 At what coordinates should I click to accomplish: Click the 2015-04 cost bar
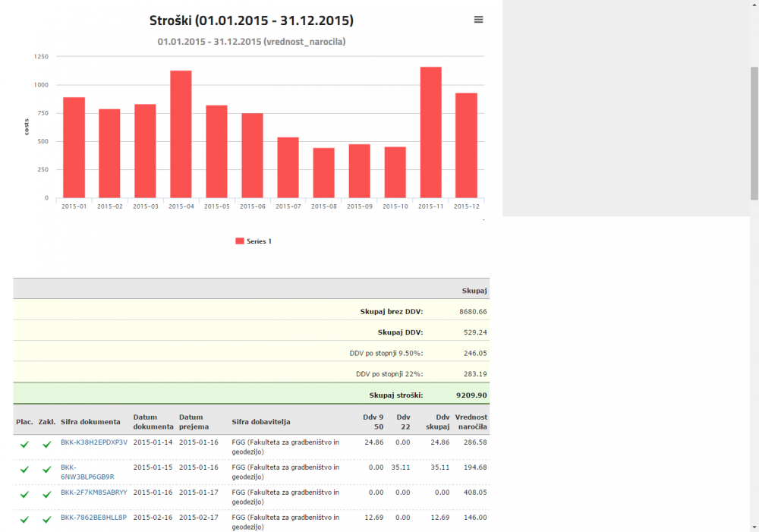[x=181, y=134]
